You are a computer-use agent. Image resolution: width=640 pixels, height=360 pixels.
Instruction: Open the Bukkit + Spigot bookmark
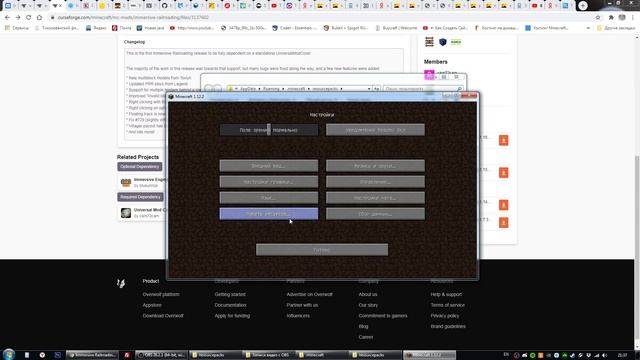pos(346,28)
